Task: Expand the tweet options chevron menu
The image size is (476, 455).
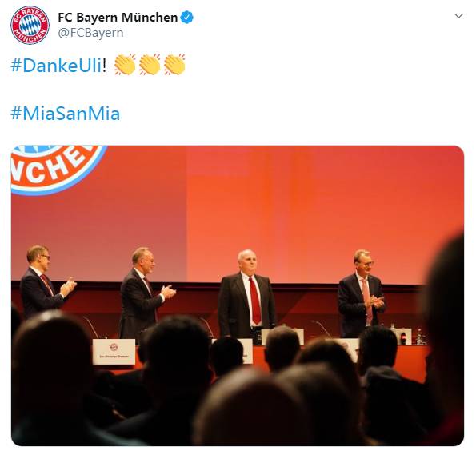Action: (458, 16)
